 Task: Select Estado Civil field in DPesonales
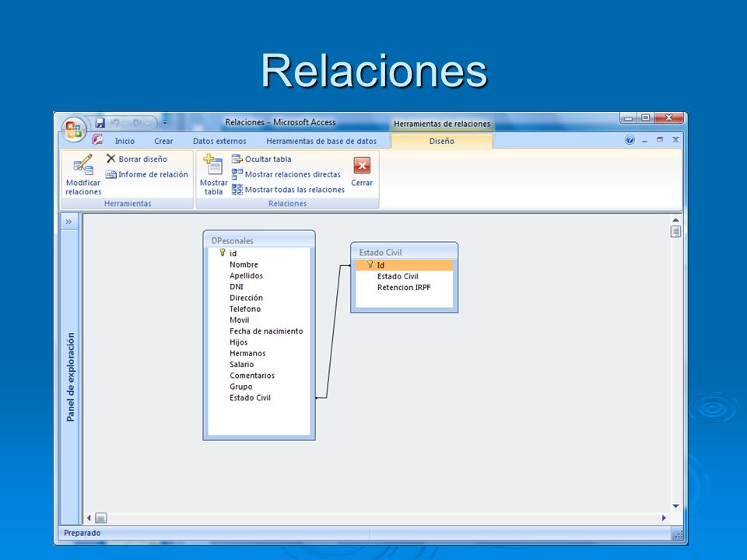260,397
